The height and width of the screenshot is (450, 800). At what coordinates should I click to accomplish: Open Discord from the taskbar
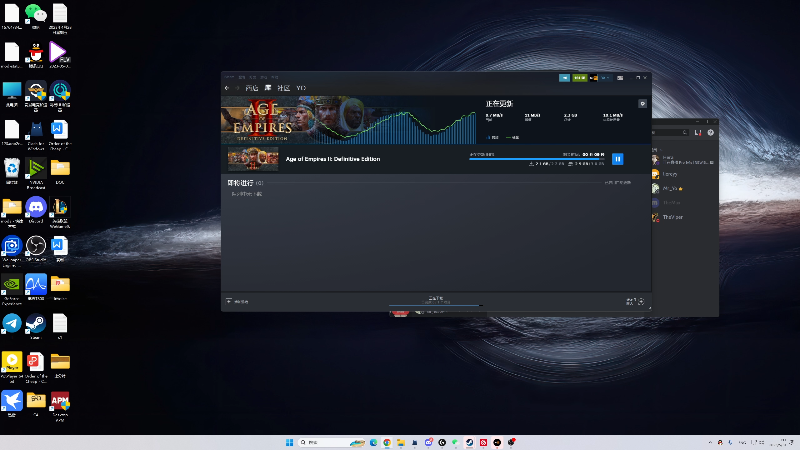pos(429,442)
